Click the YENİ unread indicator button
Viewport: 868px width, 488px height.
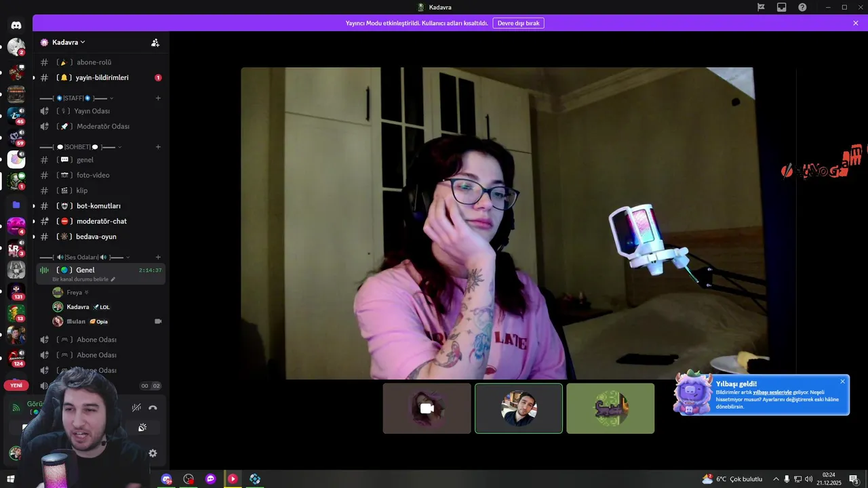tap(16, 385)
